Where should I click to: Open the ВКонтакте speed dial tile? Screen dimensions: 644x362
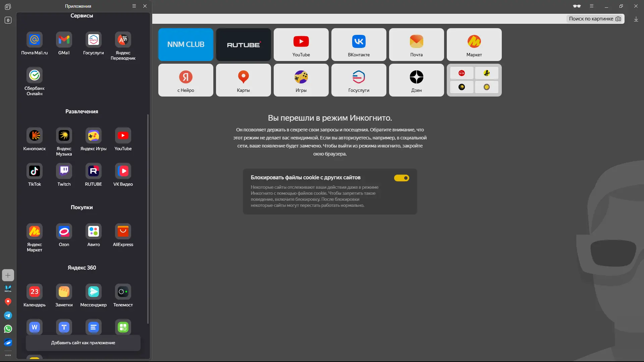(x=359, y=45)
